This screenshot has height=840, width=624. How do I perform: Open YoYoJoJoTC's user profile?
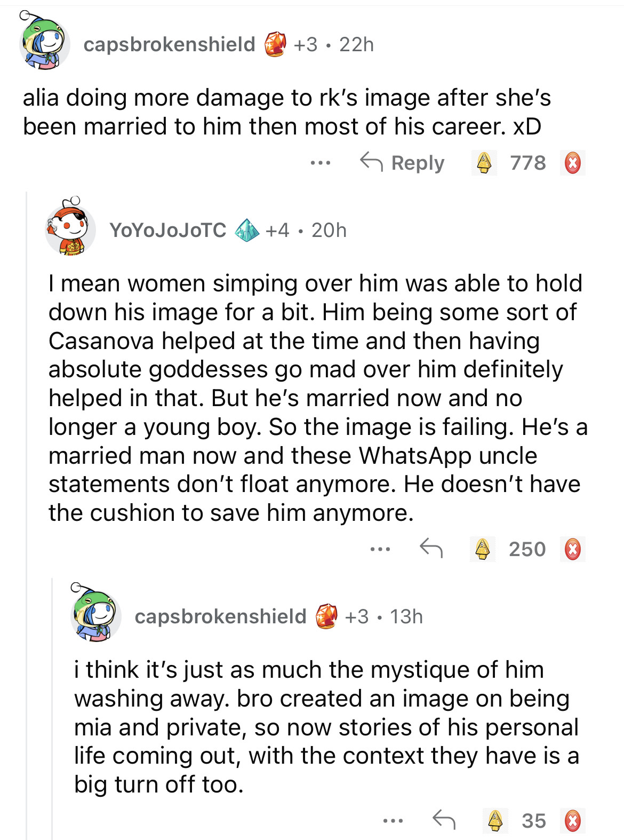pyautogui.click(x=168, y=230)
